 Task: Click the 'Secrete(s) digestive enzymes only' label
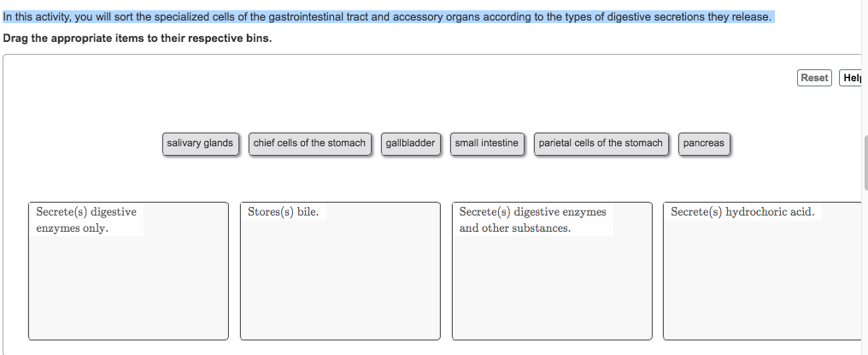(85, 220)
